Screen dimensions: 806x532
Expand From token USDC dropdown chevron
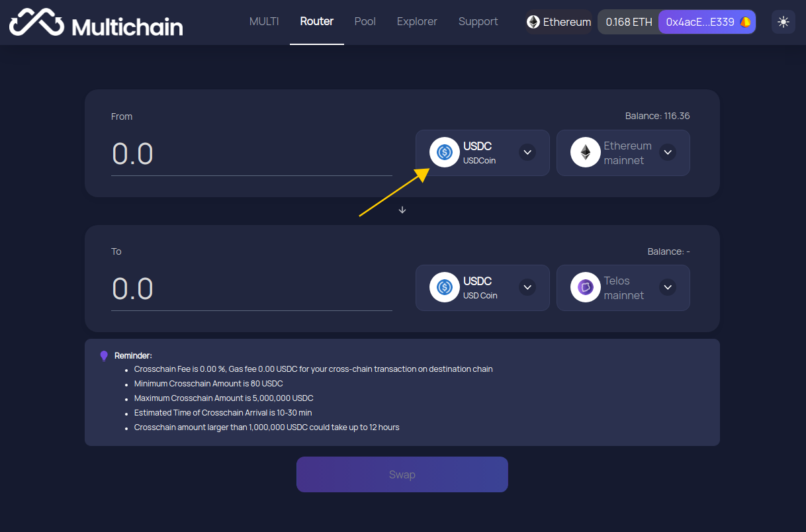click(x=527, y=152)
